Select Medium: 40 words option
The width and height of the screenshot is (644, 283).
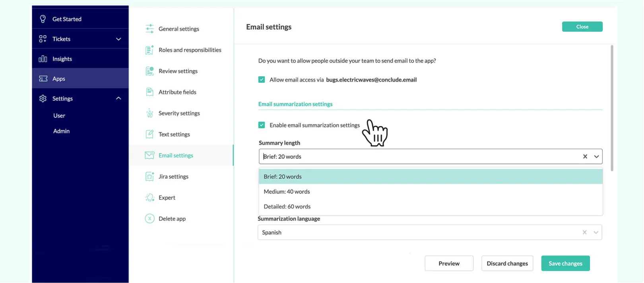click(431, 191)
